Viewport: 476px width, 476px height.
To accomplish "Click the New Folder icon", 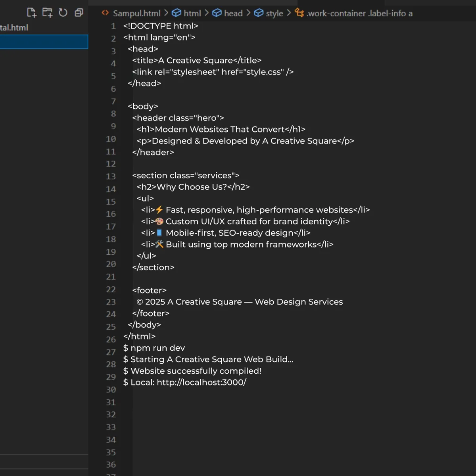I will click(x=47, y=13).
